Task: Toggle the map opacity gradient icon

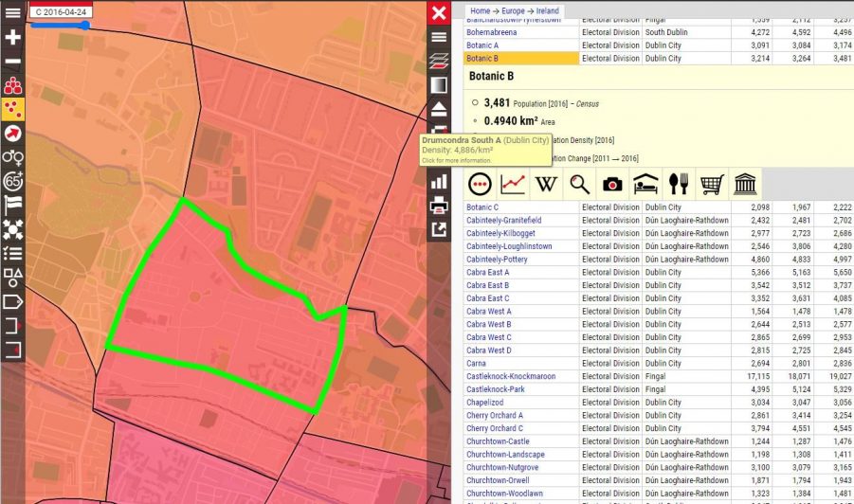Action: pos(439,85)
